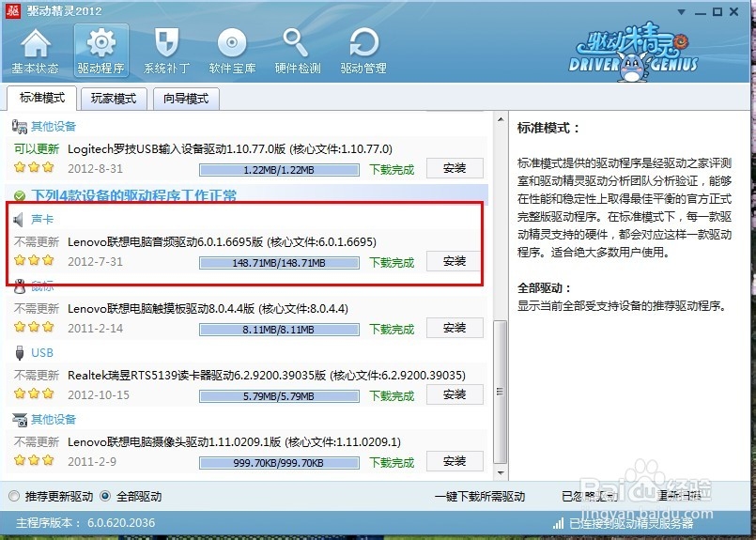
Task: Click the scroll down arrow of the driver list
Action: coord(501,473)
